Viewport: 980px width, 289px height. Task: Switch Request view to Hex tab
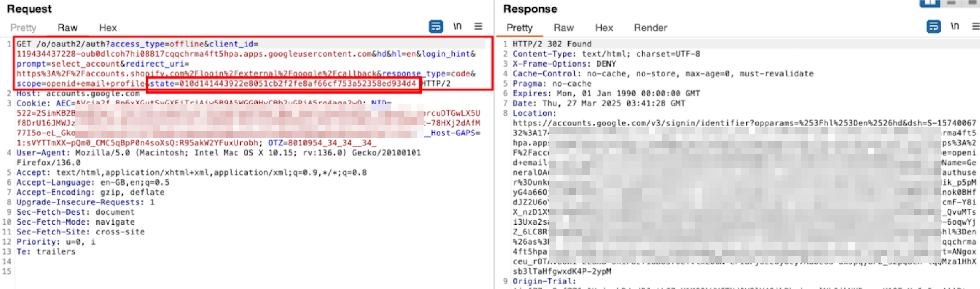click(108, 28)
